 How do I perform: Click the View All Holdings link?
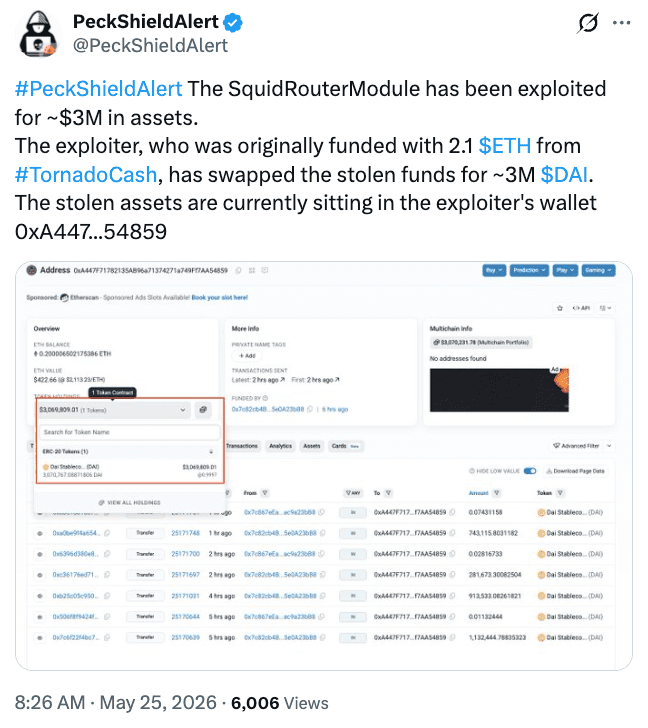130,502
